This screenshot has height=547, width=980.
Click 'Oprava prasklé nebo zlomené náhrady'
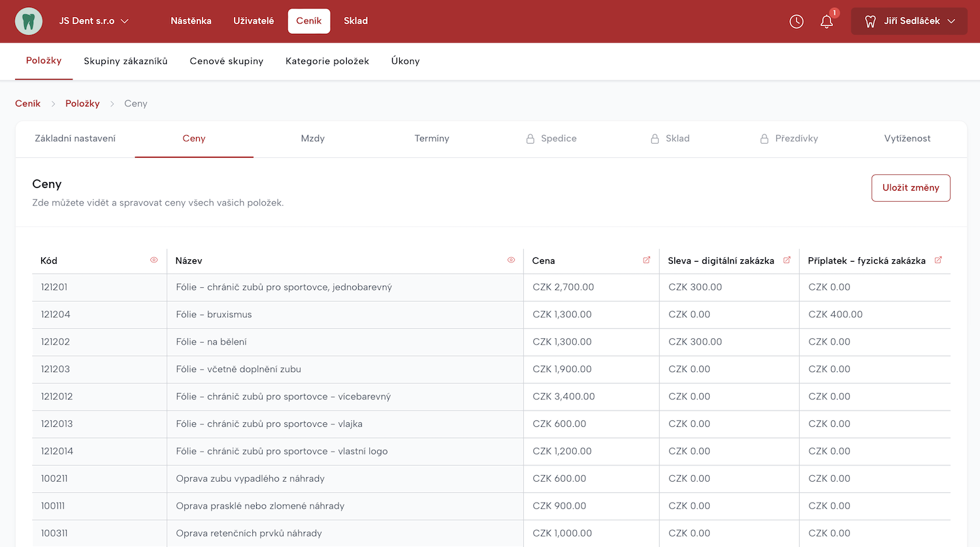260,507
